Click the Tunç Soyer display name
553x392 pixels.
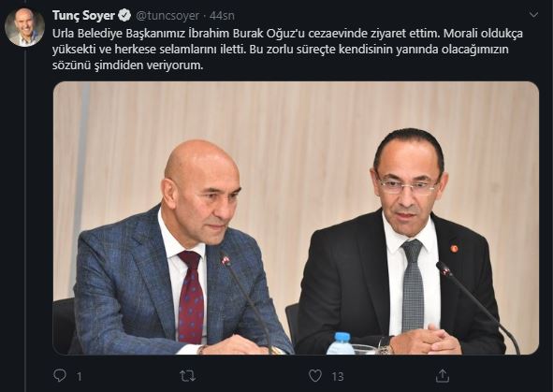[x=83, y=16]
